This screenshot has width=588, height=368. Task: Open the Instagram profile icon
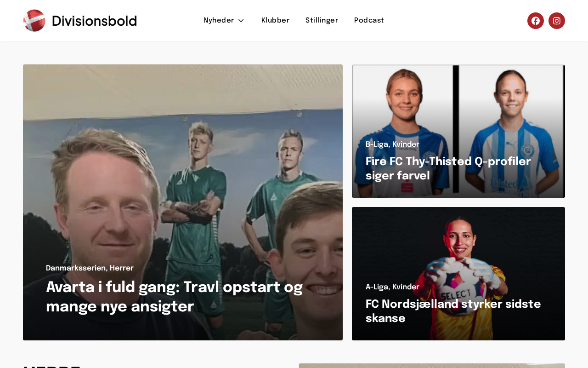pyautogui.click(x=557, y=21)
